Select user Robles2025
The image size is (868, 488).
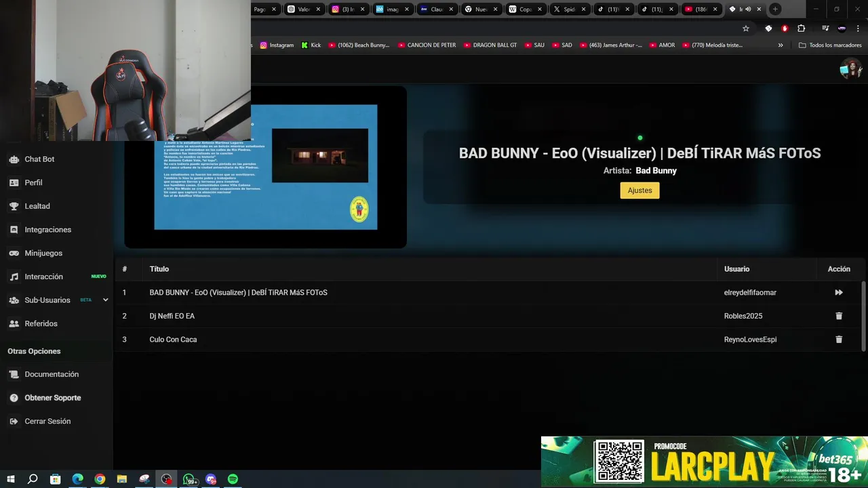point(743,316)
